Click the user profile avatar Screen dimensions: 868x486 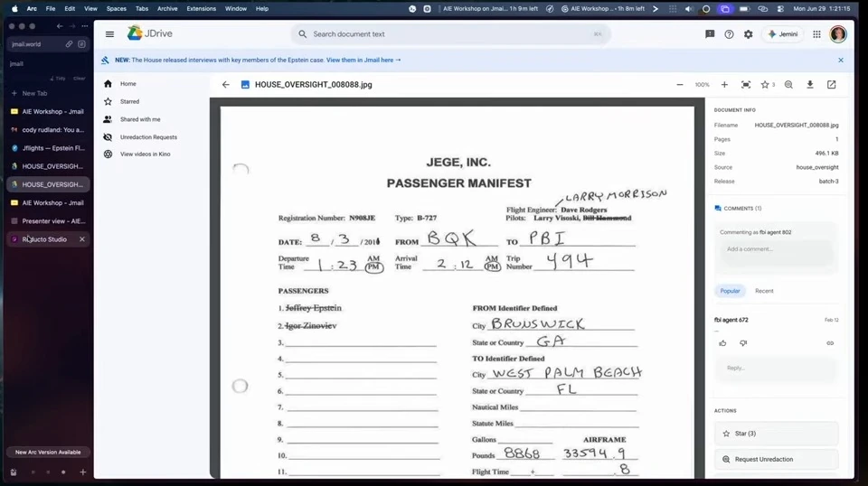click(838, 34)
